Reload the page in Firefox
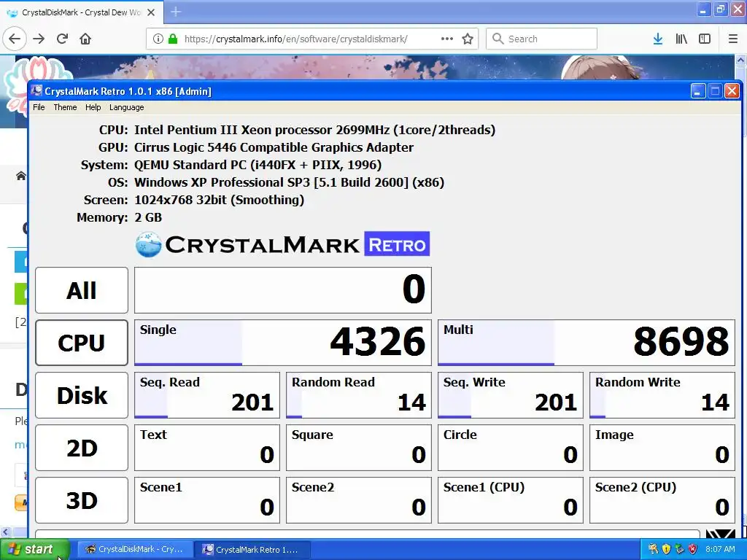The width and height of the screenshot is (747, 560). coord(63,39)
